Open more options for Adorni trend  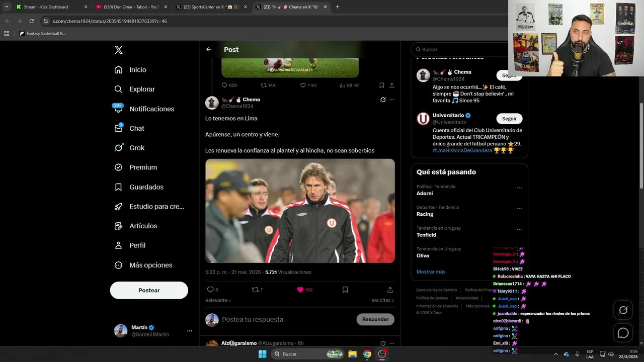click(519, 188)
